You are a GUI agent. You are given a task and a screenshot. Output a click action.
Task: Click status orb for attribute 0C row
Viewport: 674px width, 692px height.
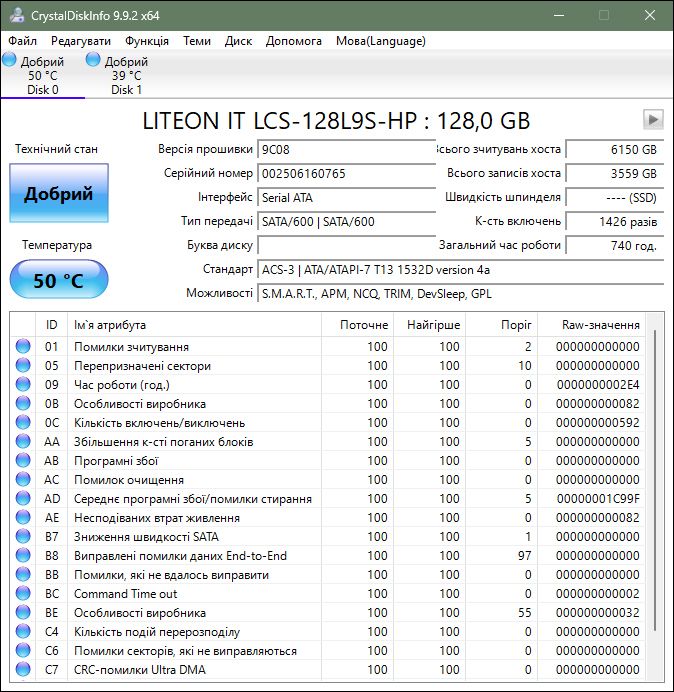pos(23,422)
